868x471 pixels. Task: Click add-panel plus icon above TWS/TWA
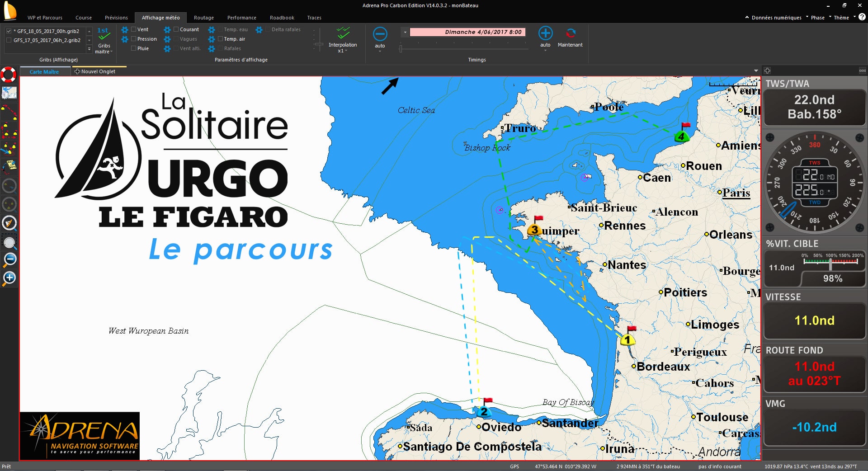(767, 71)
